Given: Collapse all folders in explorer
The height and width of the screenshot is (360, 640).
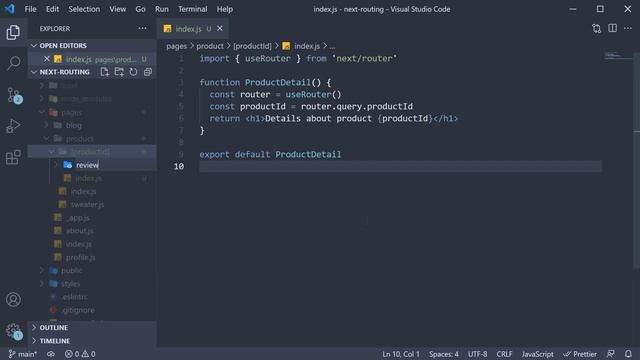Looking at the screenshot, I should point(148,72).
